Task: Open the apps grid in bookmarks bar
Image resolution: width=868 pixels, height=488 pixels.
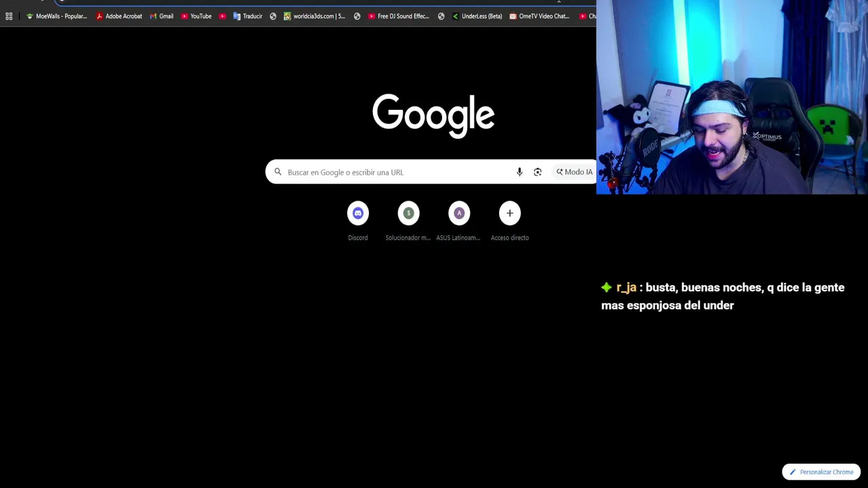Action: coord(9,16)
